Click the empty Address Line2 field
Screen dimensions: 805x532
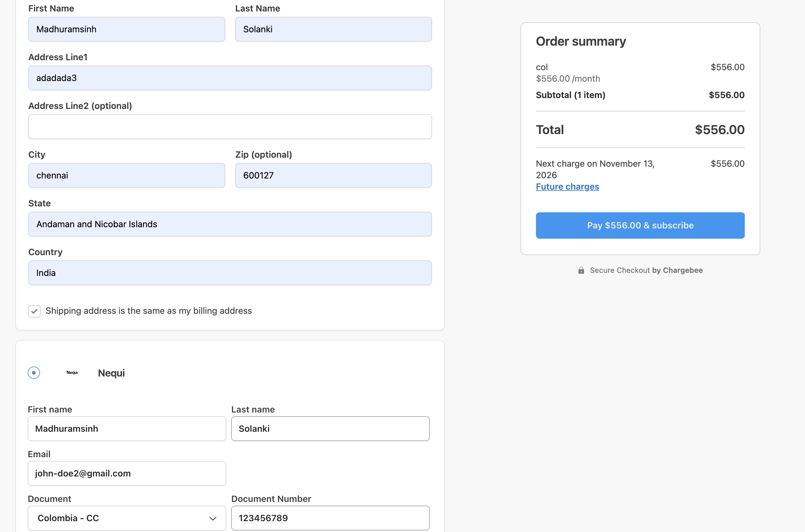pos(230,127)
